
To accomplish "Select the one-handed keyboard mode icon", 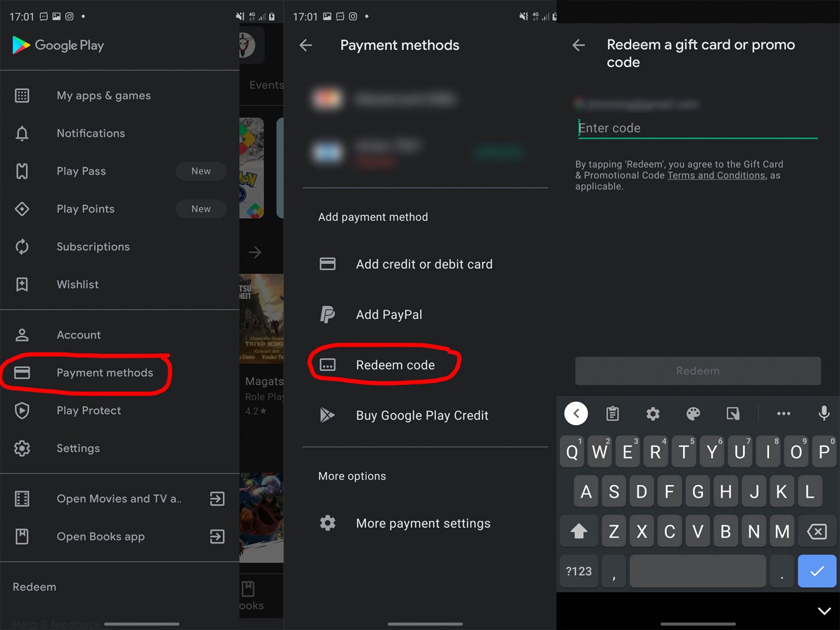I will coord(733,414).
